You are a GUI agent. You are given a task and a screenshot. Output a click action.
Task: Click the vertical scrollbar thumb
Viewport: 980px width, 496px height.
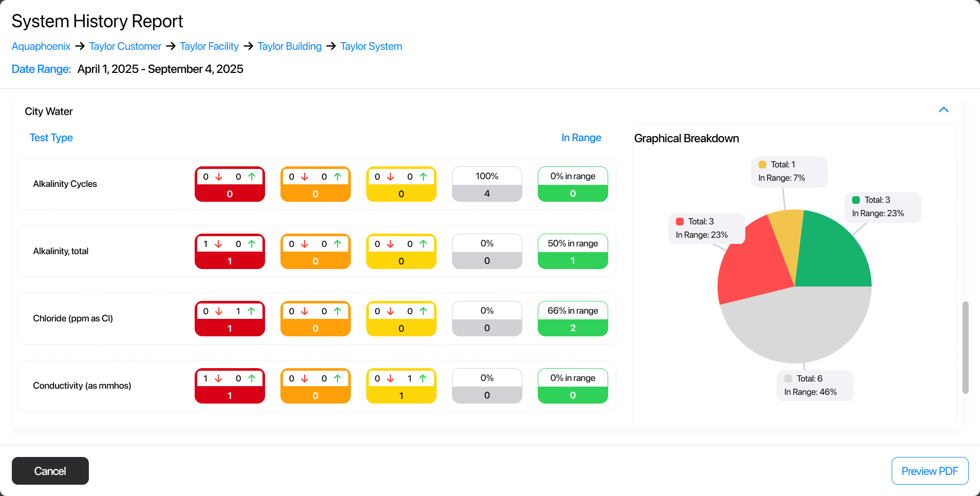[965, 347]
